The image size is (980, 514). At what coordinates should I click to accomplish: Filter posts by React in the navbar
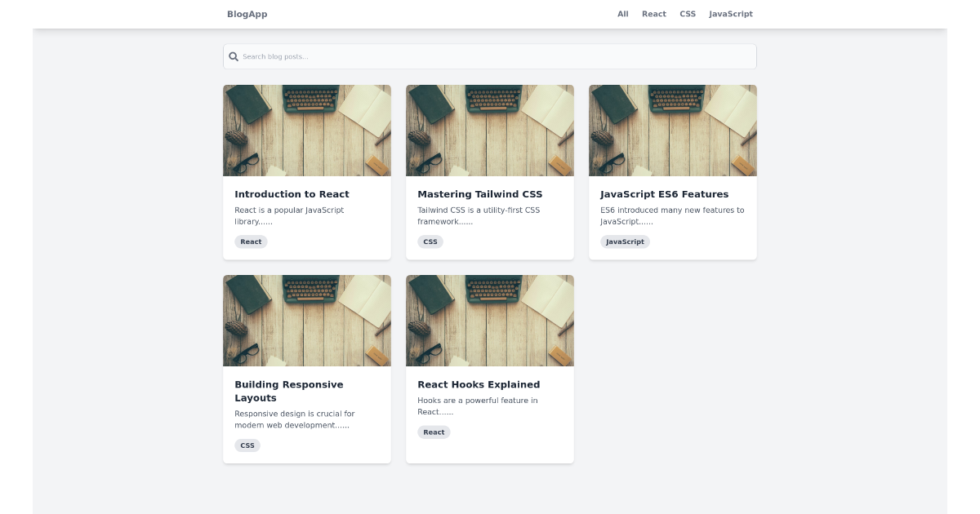pyautogui.click(x=654, y=14)
